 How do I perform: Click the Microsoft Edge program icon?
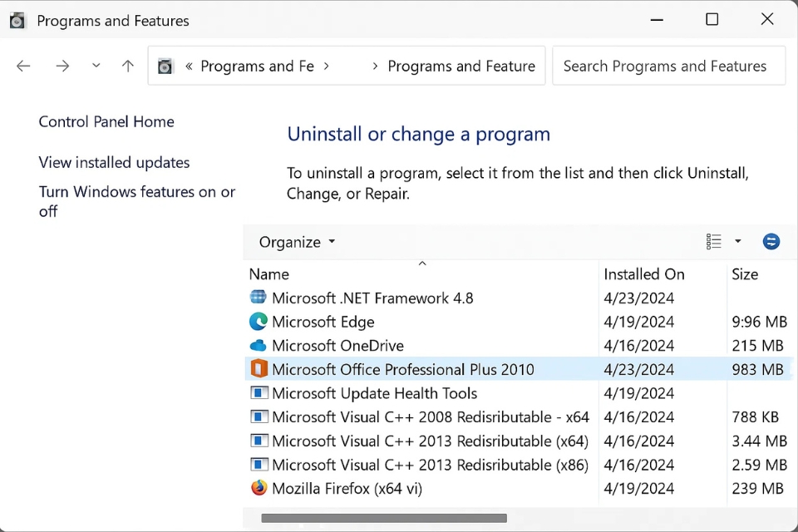click(x=259, y=322)
